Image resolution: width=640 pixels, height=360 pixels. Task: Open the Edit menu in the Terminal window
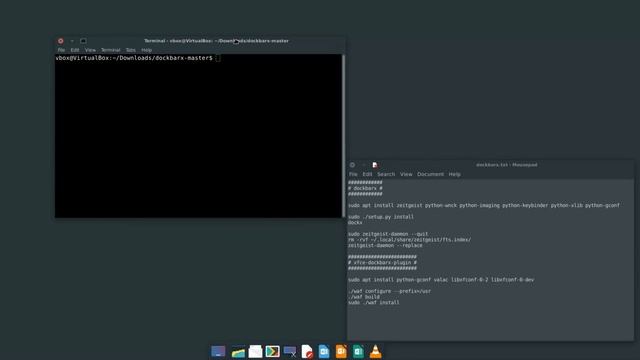click(75, 50)
